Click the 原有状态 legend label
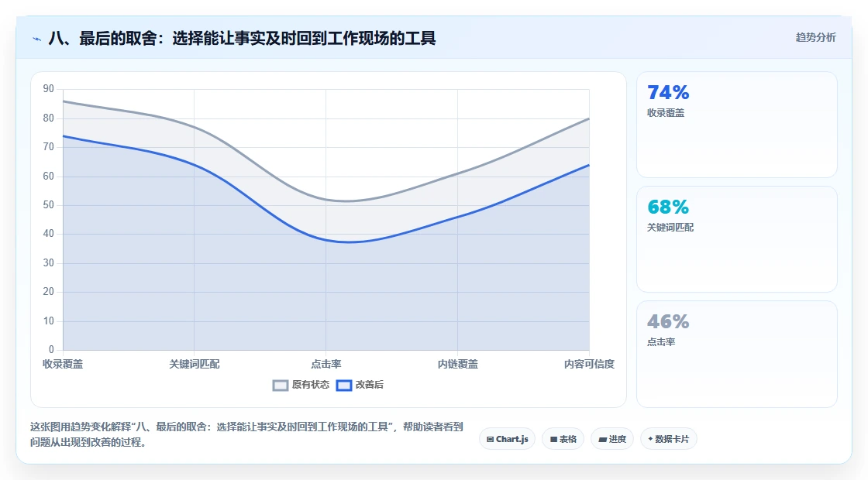The height and width of the screenshot is (480, 868). point(311,385)
